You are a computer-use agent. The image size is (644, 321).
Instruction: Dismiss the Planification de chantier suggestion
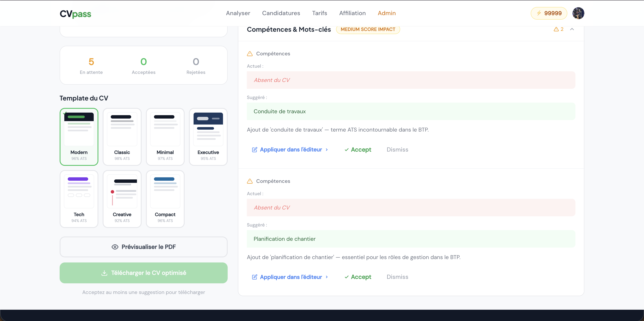397,277
